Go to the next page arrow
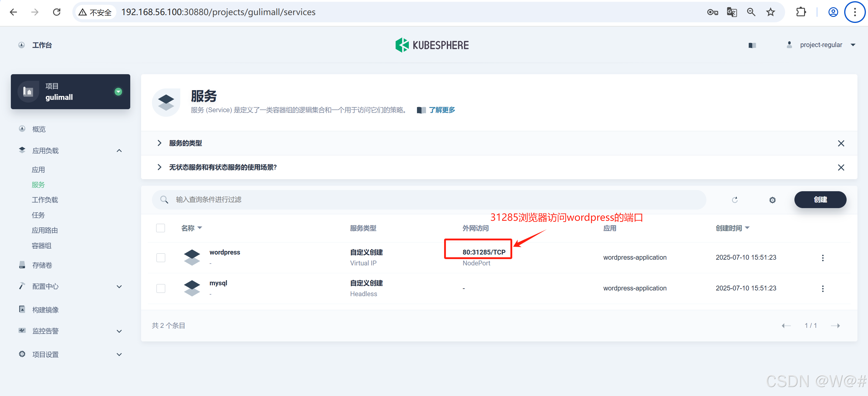868x396 pixels. pos(835,325)
